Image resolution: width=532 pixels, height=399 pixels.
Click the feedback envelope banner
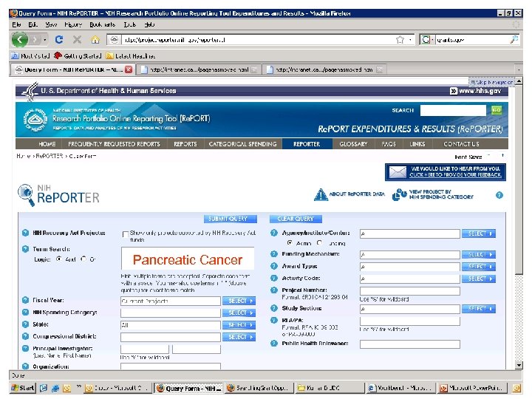[445, 172]
